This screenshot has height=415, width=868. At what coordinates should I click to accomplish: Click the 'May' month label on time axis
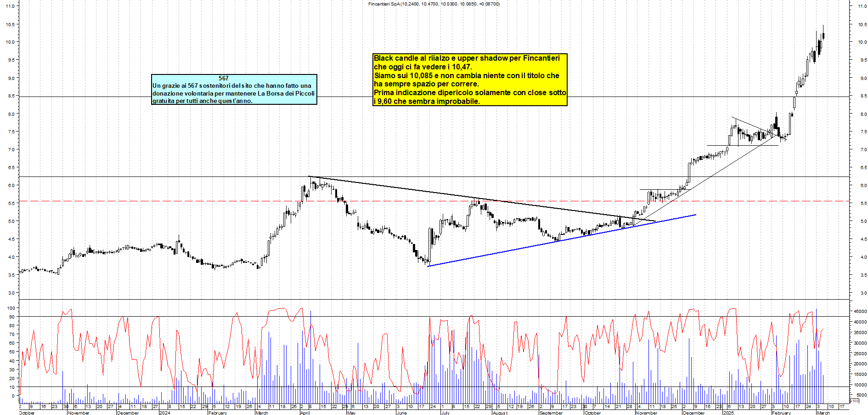point(351,413)
